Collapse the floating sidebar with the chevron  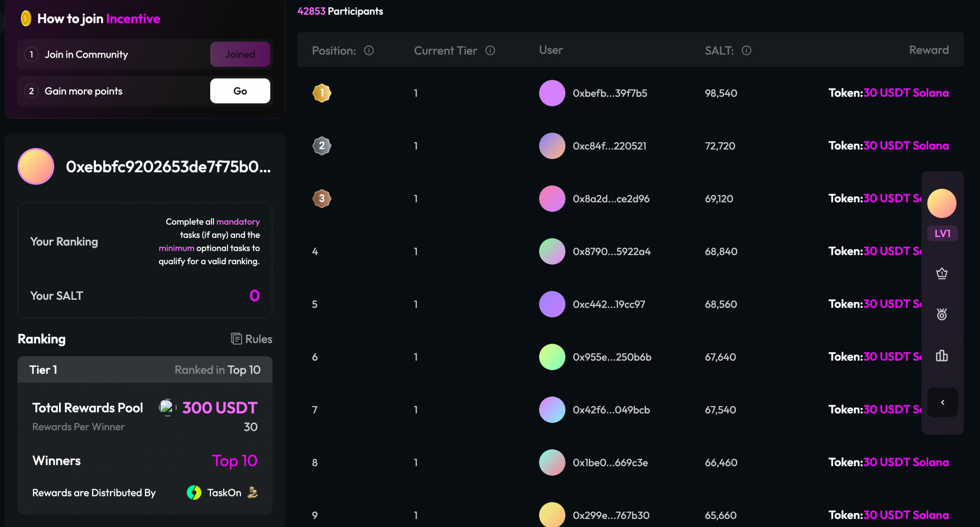pyautogui.click(x=942, y=402)
